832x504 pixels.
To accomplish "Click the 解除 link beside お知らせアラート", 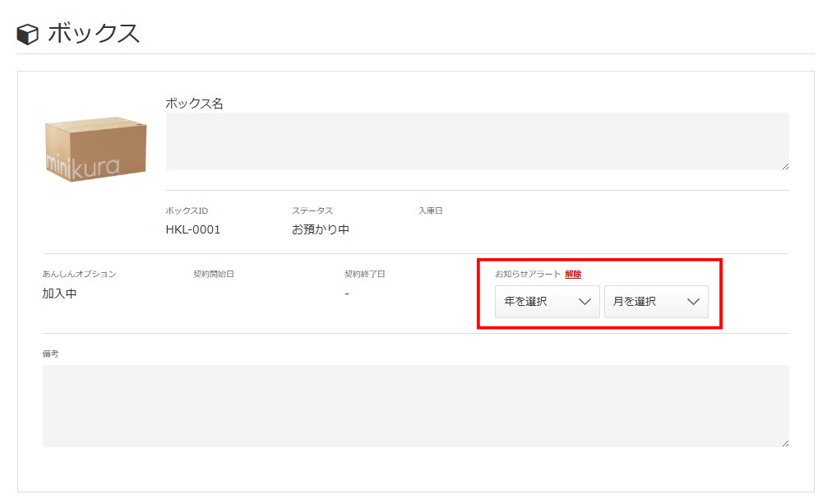I will [x=573, y=275].
